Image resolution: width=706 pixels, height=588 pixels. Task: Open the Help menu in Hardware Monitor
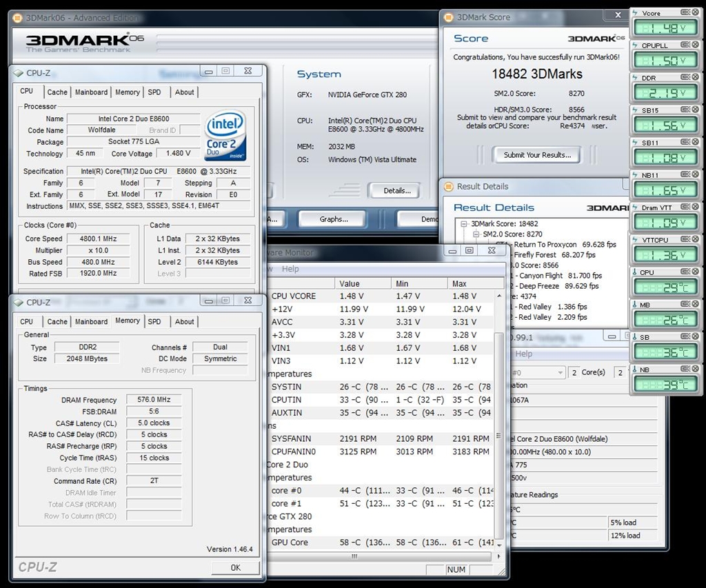pyautogui.click(x=290, y=269)
